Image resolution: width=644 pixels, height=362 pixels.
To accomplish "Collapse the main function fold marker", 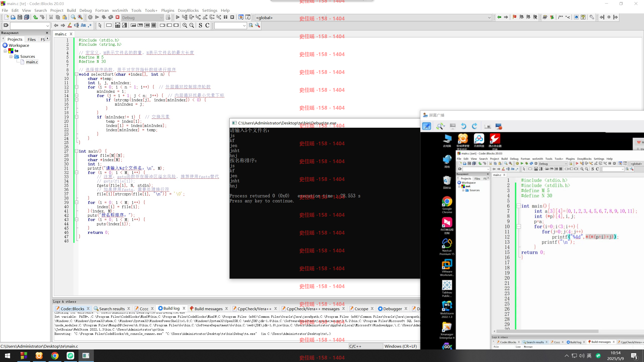I will click(x=76, y=151).
